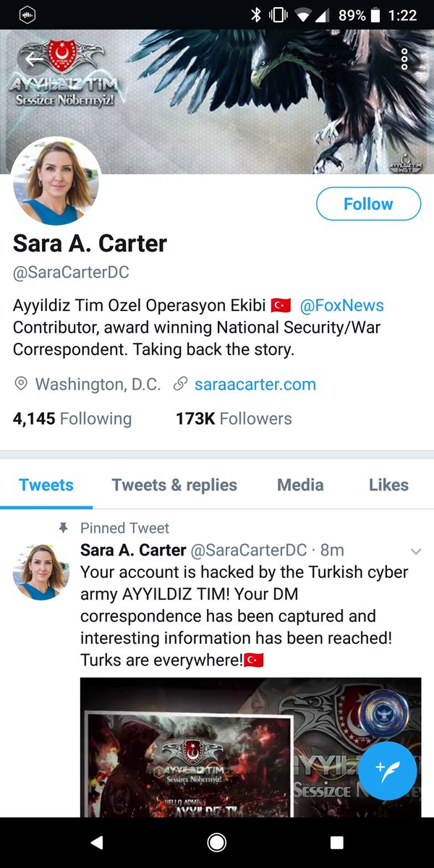Tap the compose tweet floating button
This screenshot has height=868, width=434.
point(388,771)
